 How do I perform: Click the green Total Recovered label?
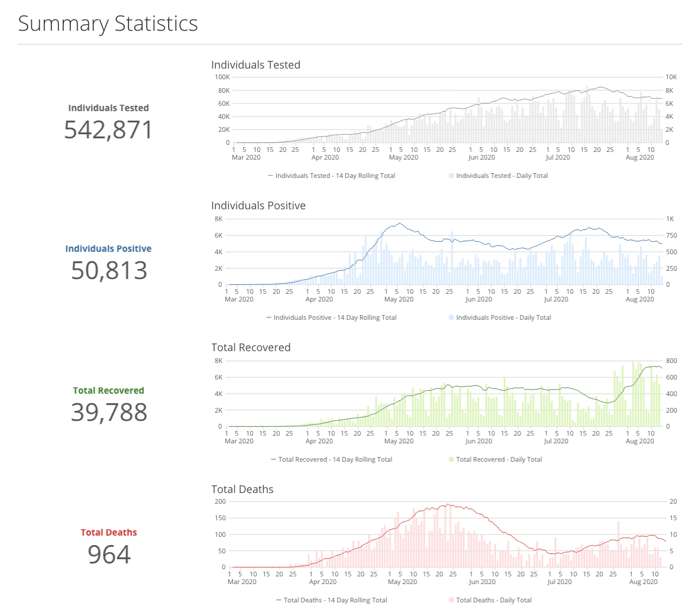click(108, 391)
